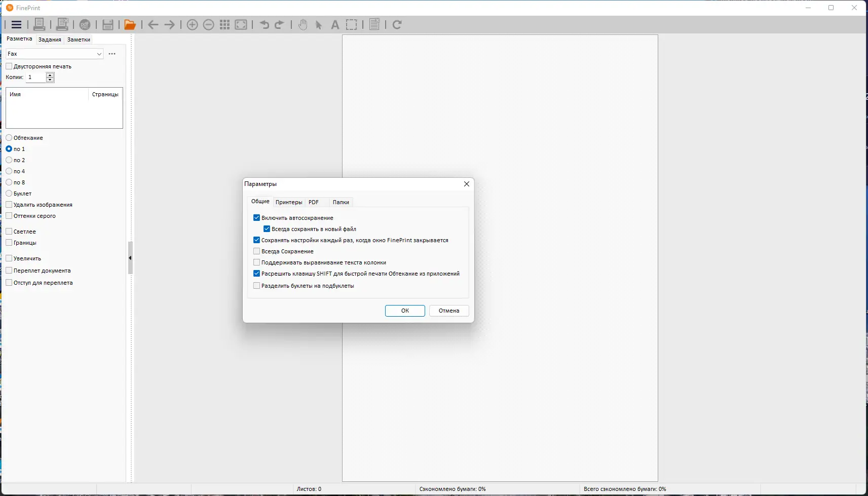Enable the Границы checkbox
The image size is (868, 496).
coord(9,243)
